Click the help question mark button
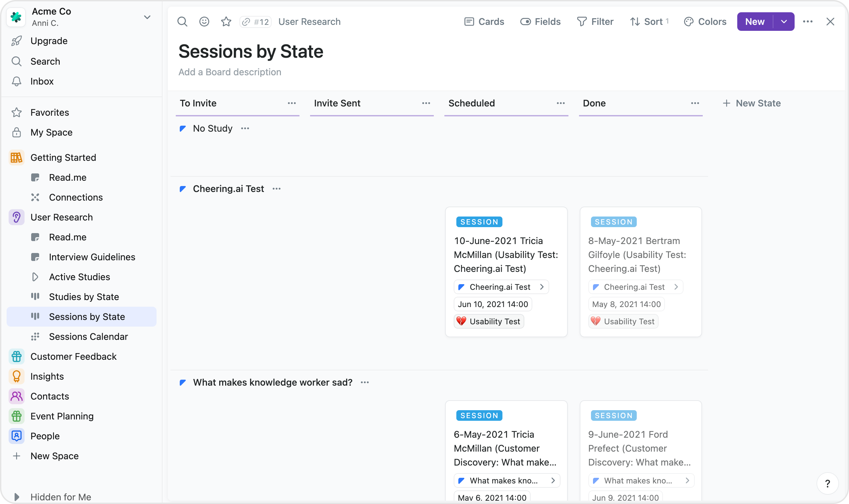The width and height of the screenshot is (849, 504). [827, 483]
